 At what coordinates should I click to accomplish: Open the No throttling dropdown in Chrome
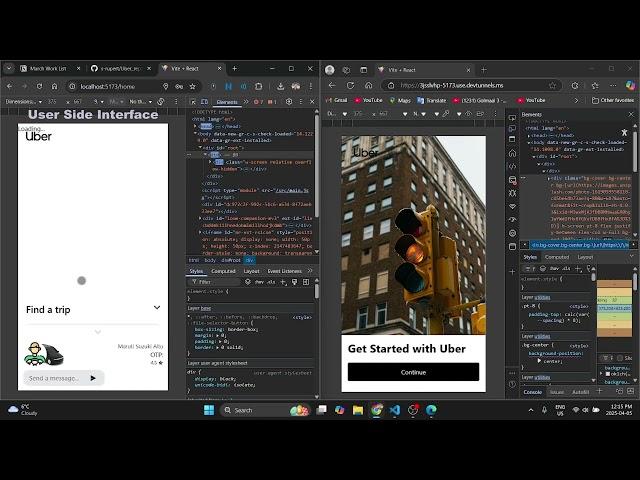point(140,102)
